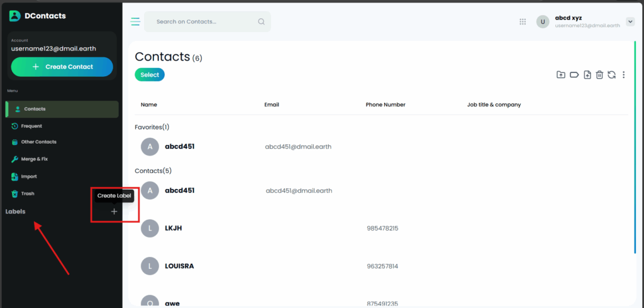Screen dimensions: 644x308
Task: Expand the abcd xyz account dropdown
Action: (630, 21)
